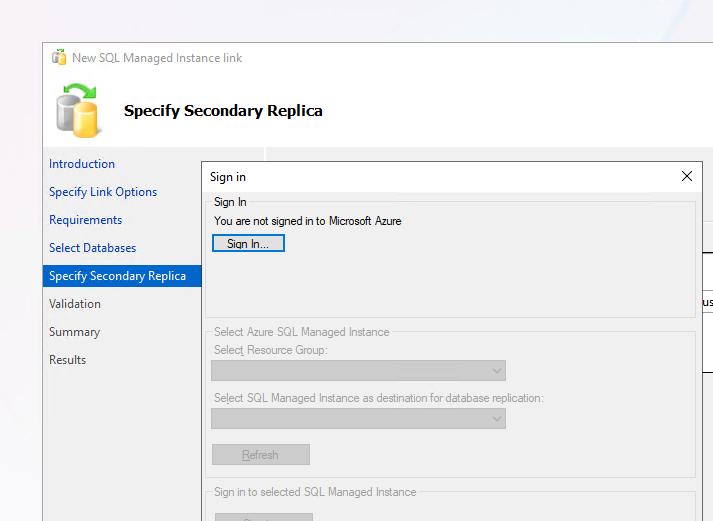
Task: Expand the Select Resource Group dropdown
Action: point(358,371)
